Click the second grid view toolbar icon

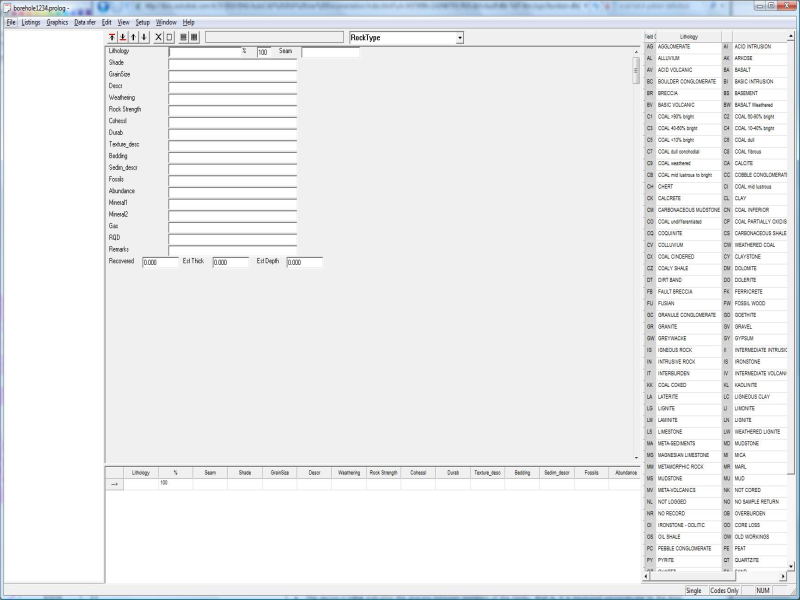pos(194,37)
